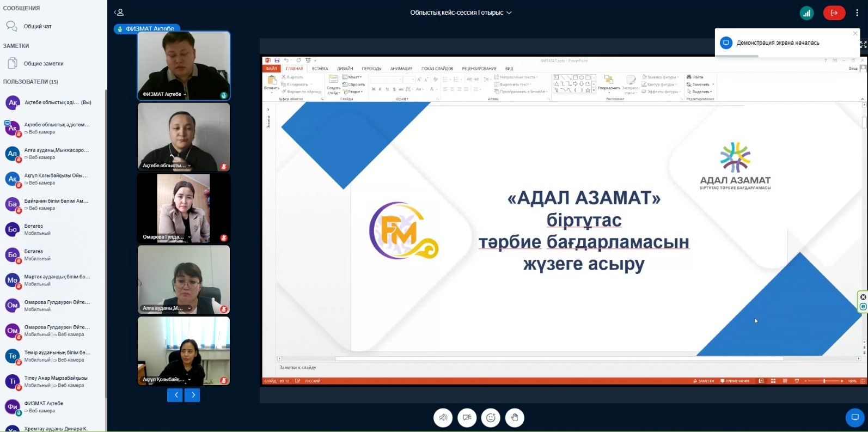868x432 pixels.
Task: Toggle the audio speaker button
Action: [x=443, y=418]
